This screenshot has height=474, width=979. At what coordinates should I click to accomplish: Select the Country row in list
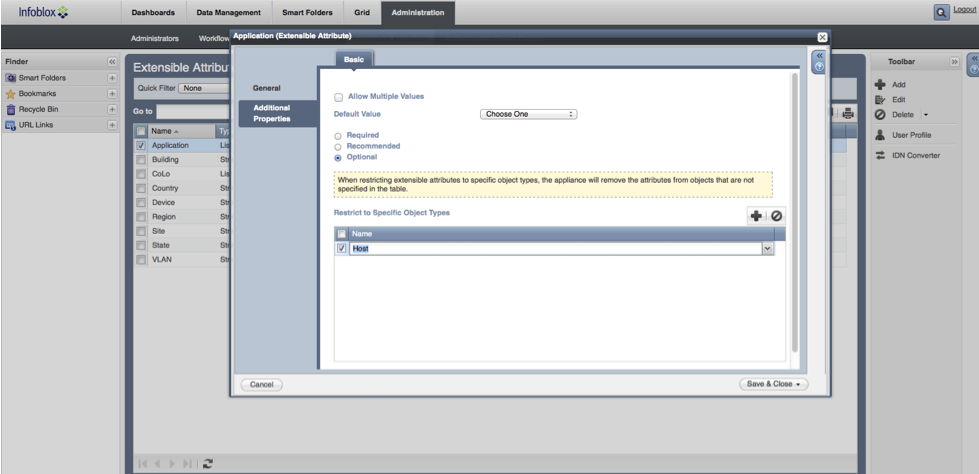click(181, 188)
